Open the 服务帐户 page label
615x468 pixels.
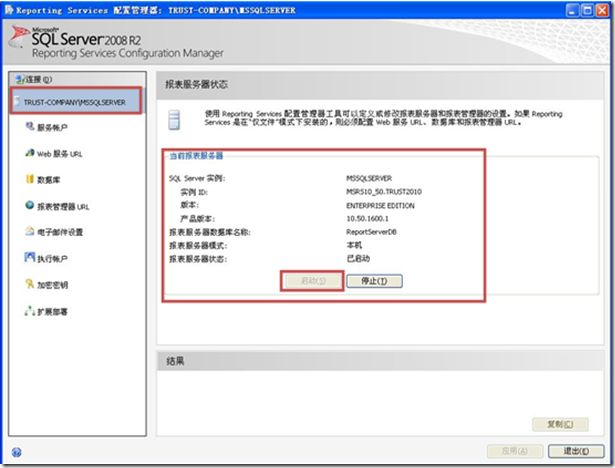tap(52, 127)
